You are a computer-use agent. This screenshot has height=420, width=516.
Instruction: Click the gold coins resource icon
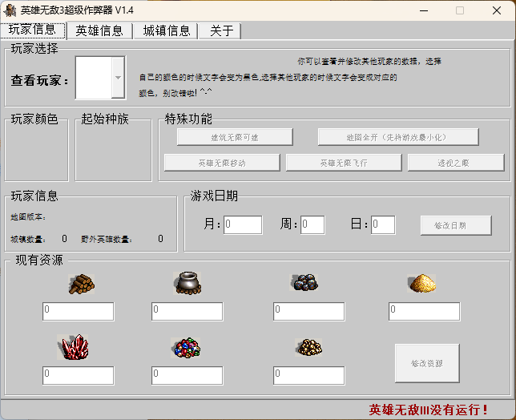[308, 347]
